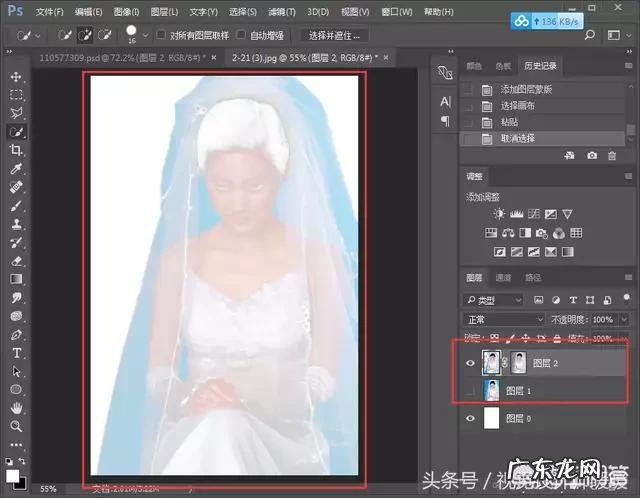The width and height of the screenshot is (640, 498).
Task: Select the Hand tool
Action: 16,407
